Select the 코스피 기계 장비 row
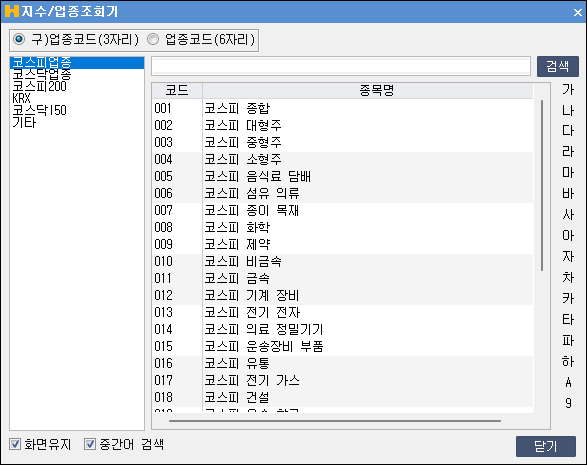The width and height of the screenshot is (587, 465). point(343,295)
